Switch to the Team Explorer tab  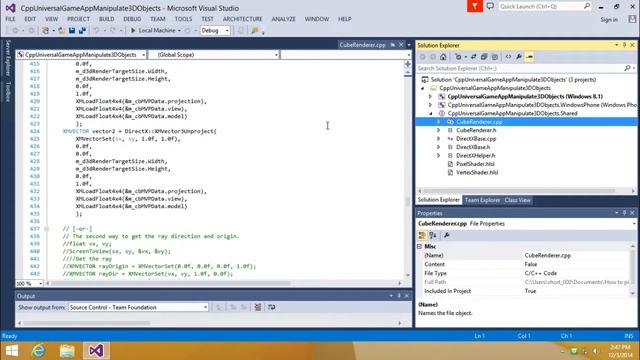click(x=482, y=200)
